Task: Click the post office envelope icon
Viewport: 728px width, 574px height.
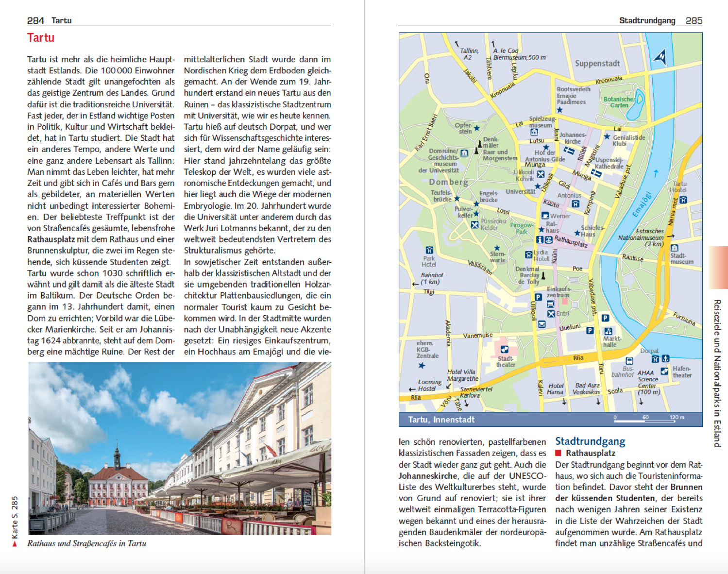Action: click(x=542, y=324)
